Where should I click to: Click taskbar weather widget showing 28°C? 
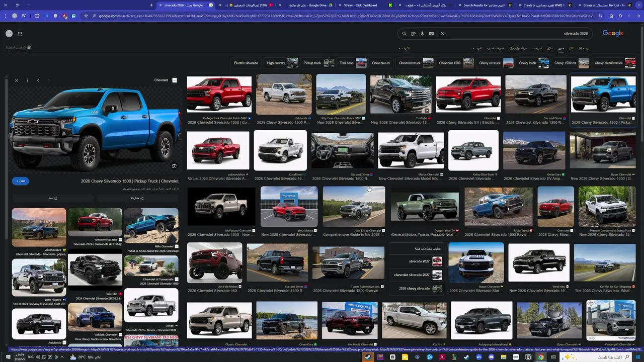[x=87, y=357]
